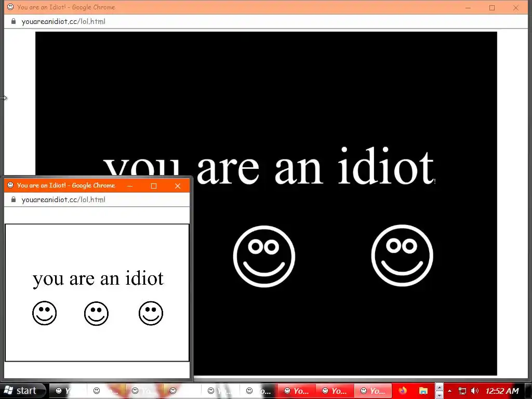The width and height of the screenshot is (532, 399).
Task: Click the taskbar scroll down arrow beside the folder icon
Action: click(440, 395)
